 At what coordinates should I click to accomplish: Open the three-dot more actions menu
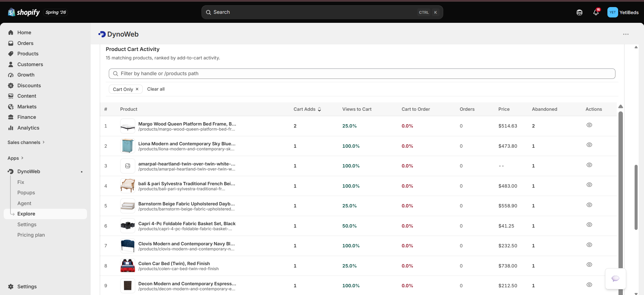click(x=626, y=34)
